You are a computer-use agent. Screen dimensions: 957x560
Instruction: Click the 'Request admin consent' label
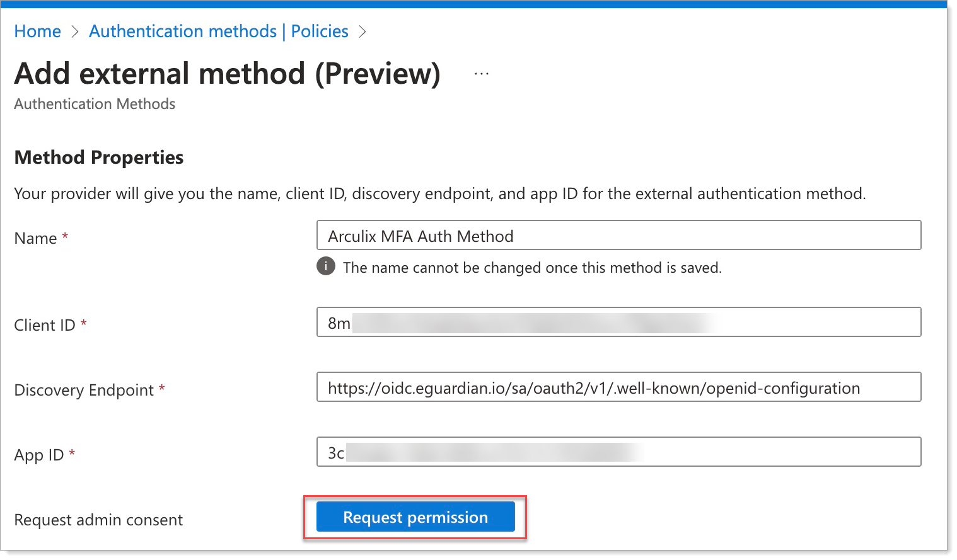tap(98, 520)
